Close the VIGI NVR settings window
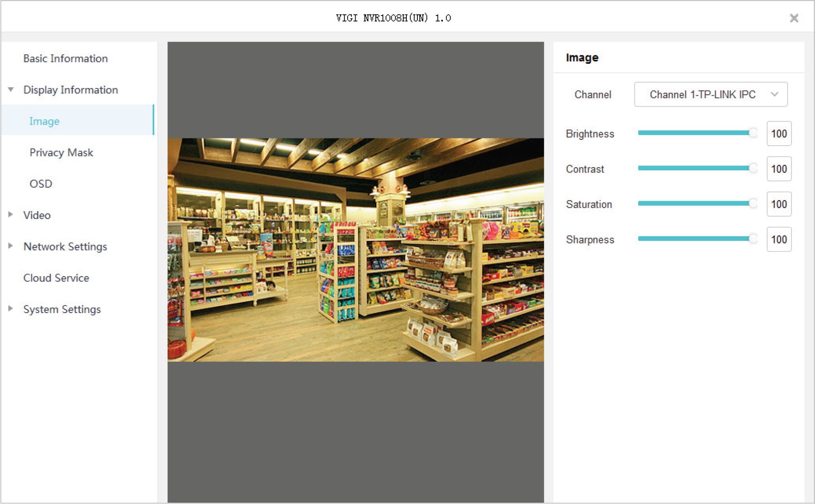Image resolution: width=815 pixels, height=504 pixels. [x=794, y=18]
